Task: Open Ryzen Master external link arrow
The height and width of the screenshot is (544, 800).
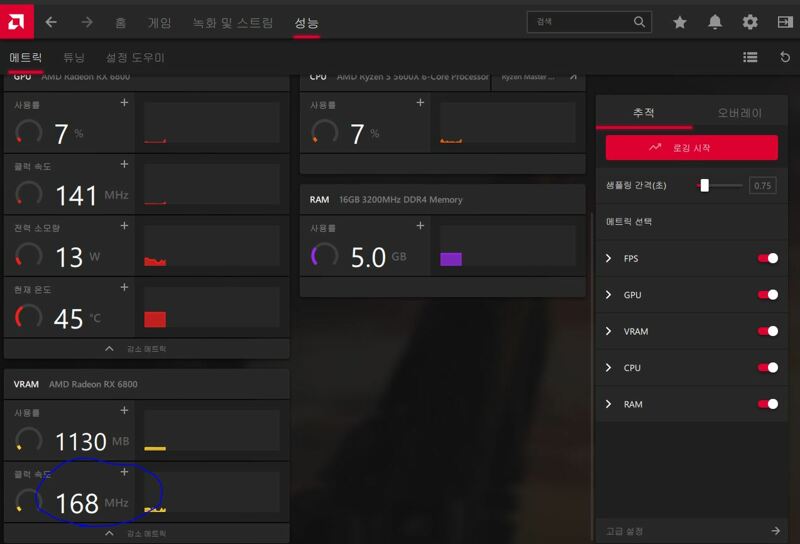Action: click(573, 77)
